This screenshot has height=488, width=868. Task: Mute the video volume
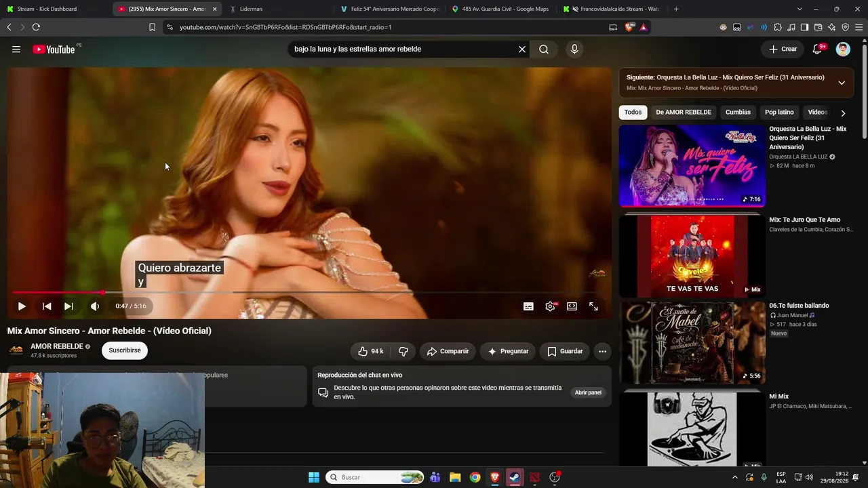95,306
